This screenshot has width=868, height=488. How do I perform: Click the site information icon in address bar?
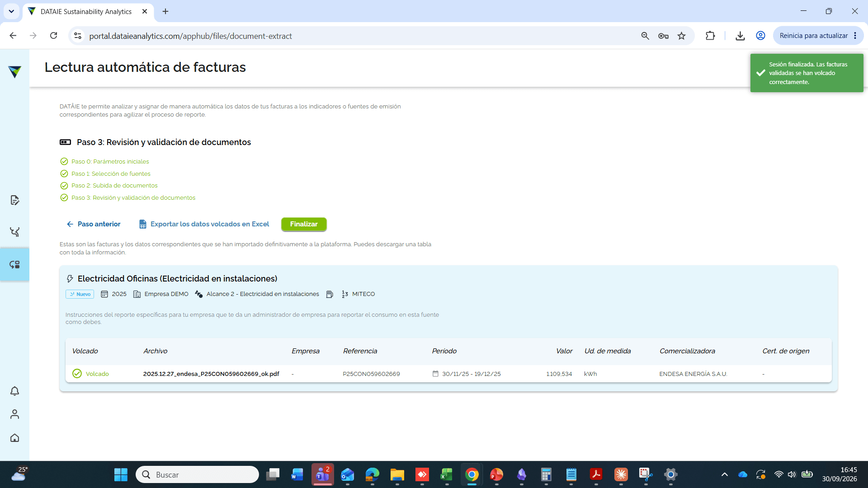78,36
